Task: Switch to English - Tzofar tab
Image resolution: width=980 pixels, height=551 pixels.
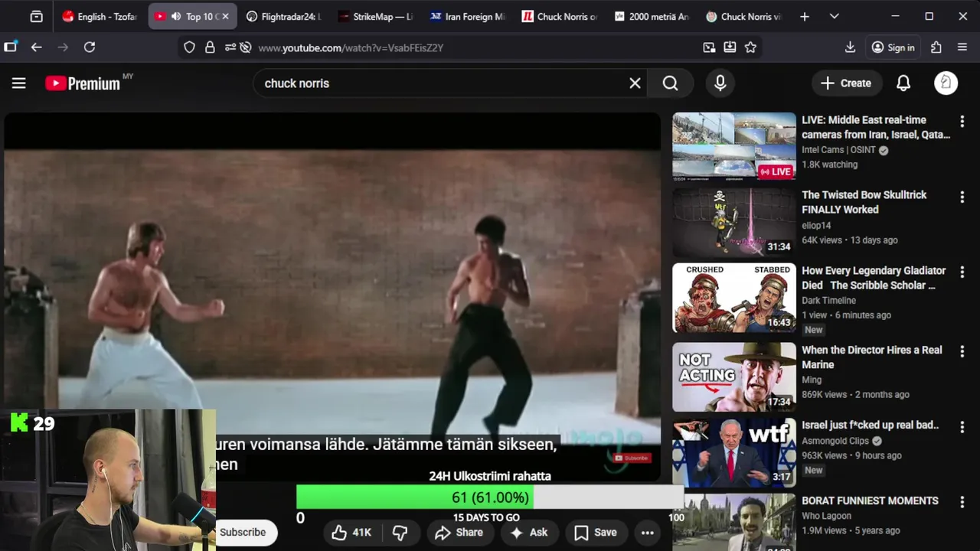Action: point(100,16)
